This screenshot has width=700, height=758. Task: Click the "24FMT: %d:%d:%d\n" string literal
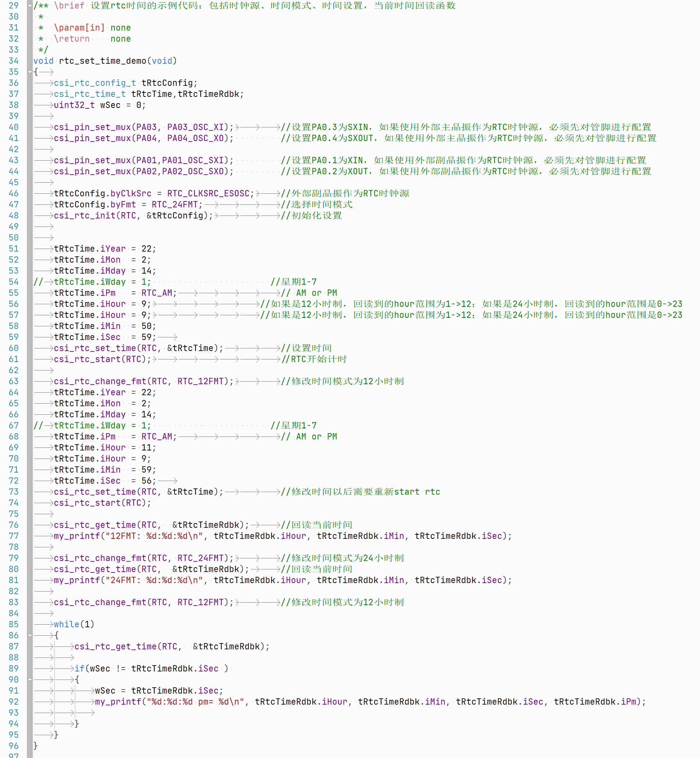154,580
